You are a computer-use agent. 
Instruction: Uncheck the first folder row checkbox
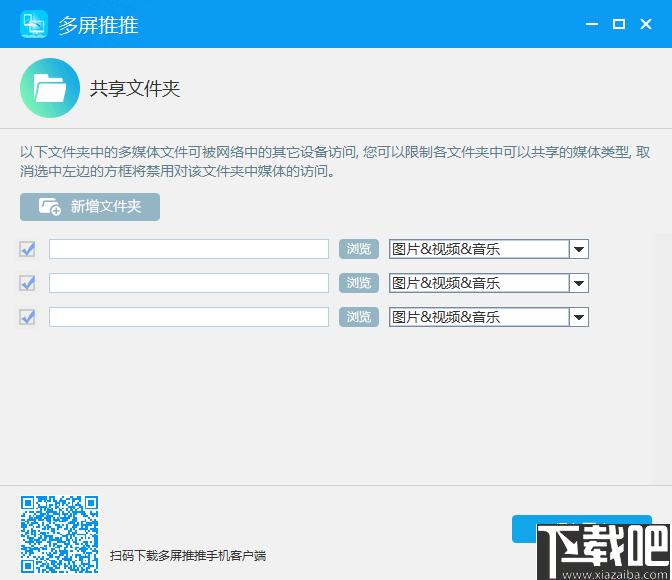click(27, 249)
